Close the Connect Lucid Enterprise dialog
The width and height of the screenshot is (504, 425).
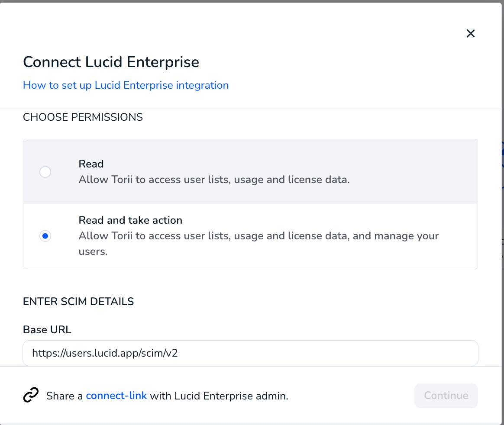point(471,33)
